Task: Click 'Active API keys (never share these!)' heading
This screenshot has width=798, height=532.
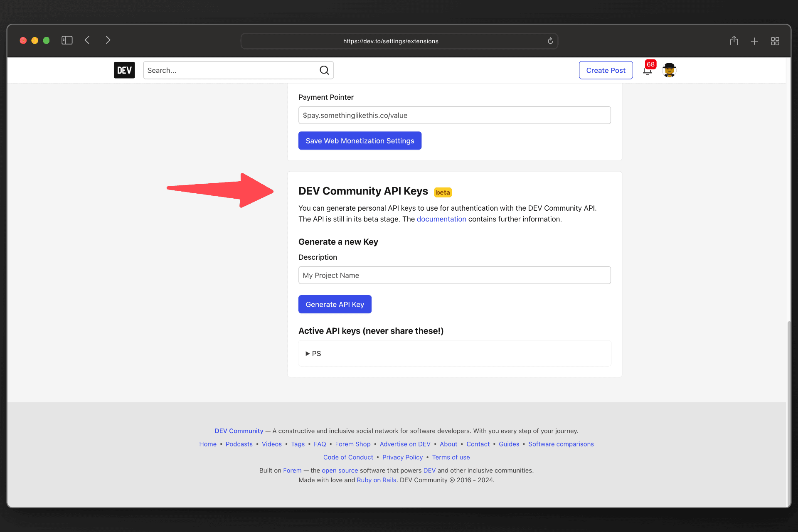Action: click(x=371, y=331)
